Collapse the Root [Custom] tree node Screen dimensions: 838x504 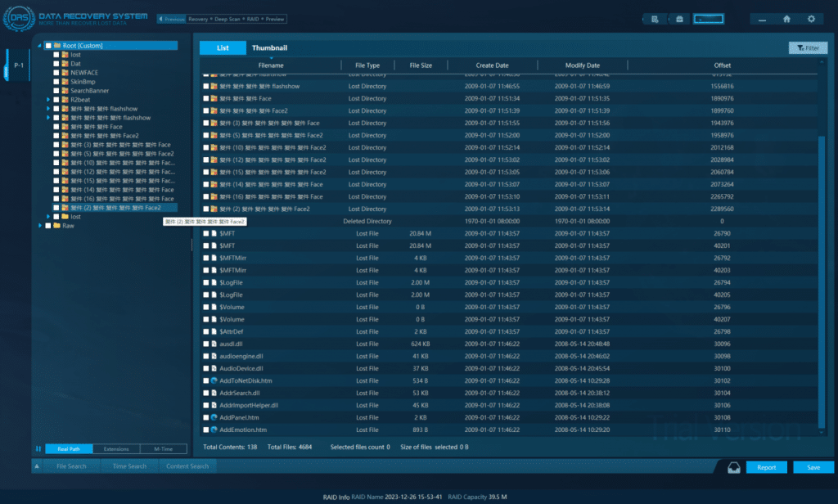tap(39, 46)
